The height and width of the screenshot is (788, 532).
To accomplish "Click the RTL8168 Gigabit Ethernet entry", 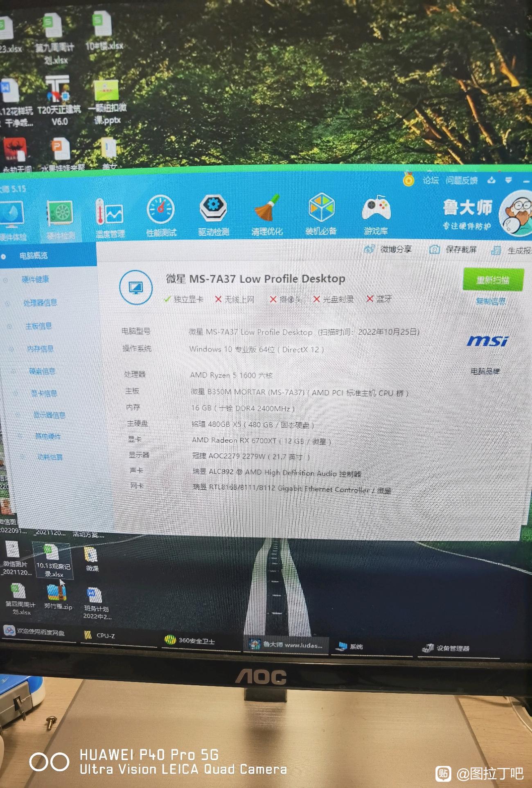I will pyautogui.click(x=292, y=489).
